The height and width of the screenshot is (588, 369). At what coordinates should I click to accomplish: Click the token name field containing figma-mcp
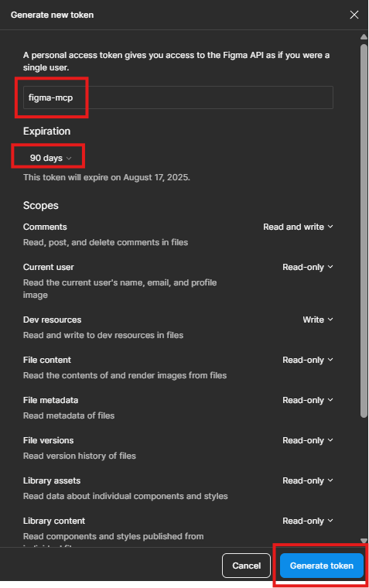click(178, 97)
